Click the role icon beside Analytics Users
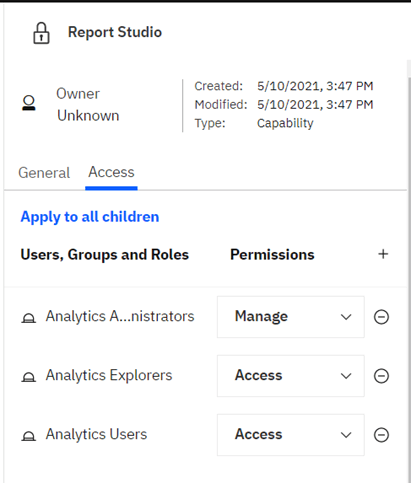 [x=29, y=436]
